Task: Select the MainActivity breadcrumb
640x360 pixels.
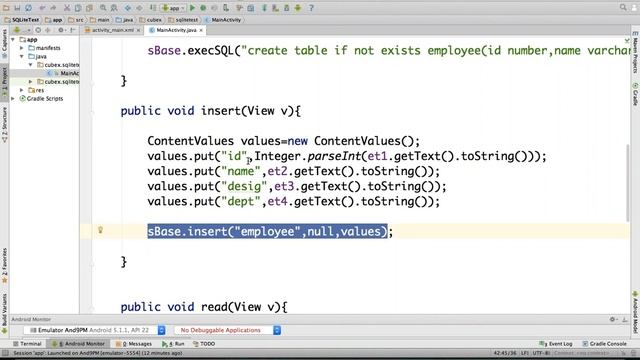Action: coord(222,20)
